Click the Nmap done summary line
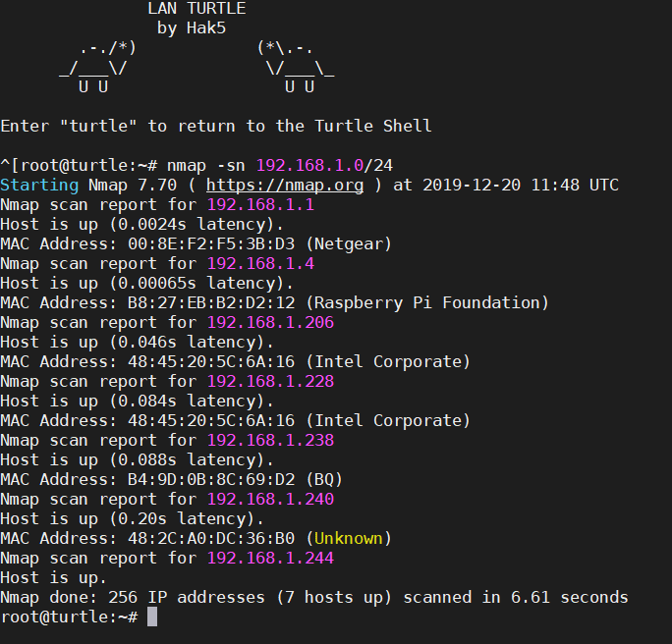 pos(314,597)
